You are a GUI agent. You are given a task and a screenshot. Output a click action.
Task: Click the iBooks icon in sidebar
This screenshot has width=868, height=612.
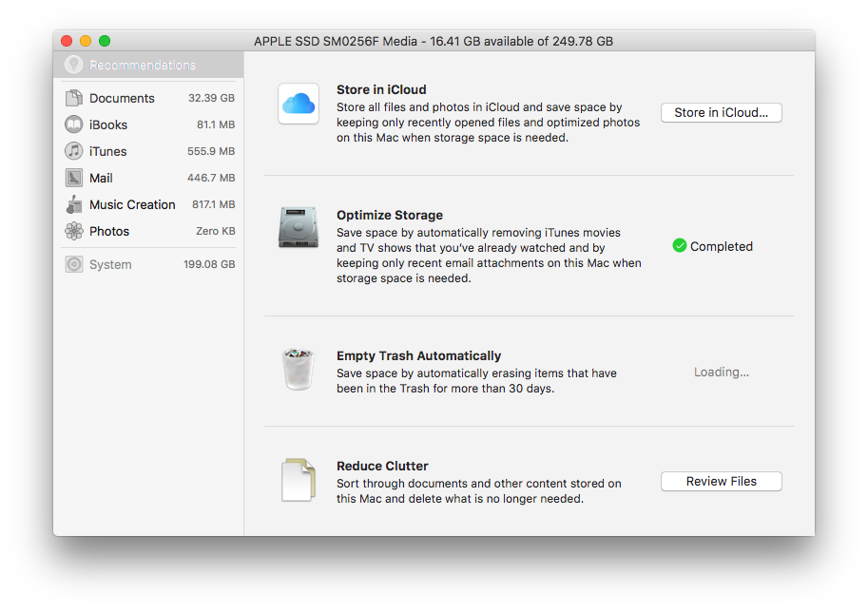pyautogui.click(x=74, y=124)
